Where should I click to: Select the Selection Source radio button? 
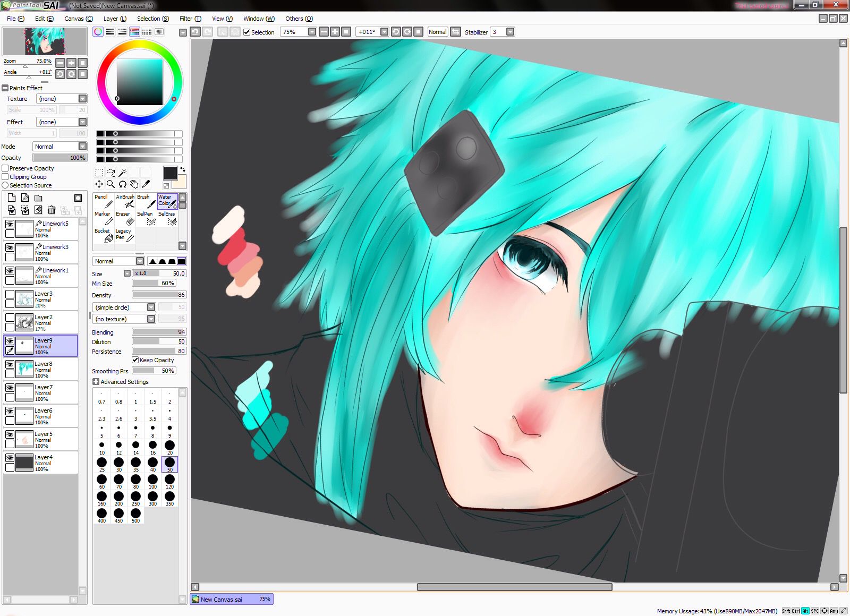tap(5, 185)
